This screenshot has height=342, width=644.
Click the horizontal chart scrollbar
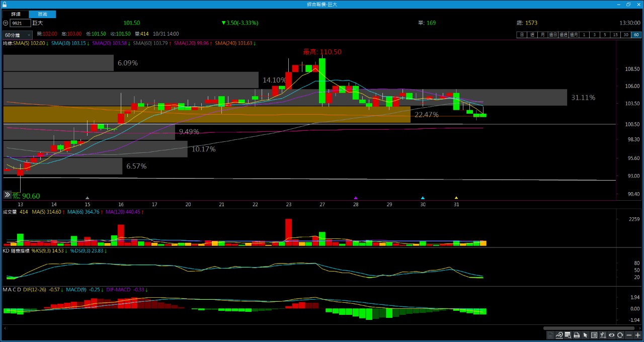click(x=589, y=328)
